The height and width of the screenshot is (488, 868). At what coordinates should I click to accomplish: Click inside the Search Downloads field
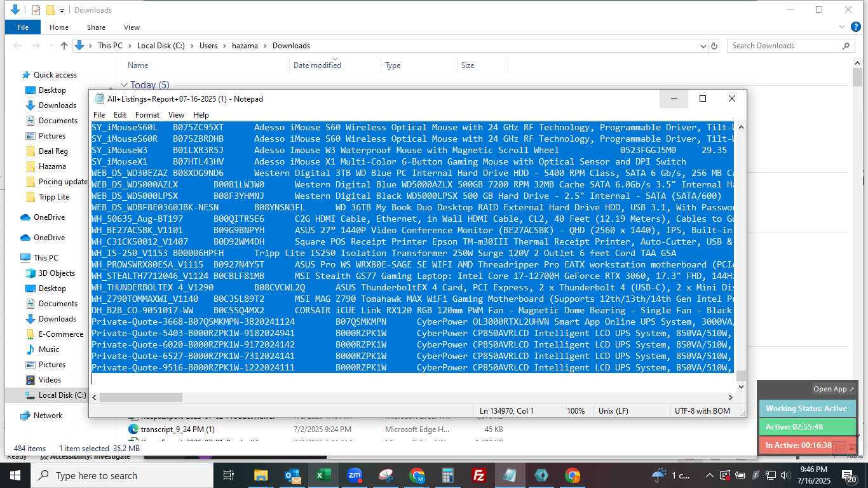(x=785, y=46)
